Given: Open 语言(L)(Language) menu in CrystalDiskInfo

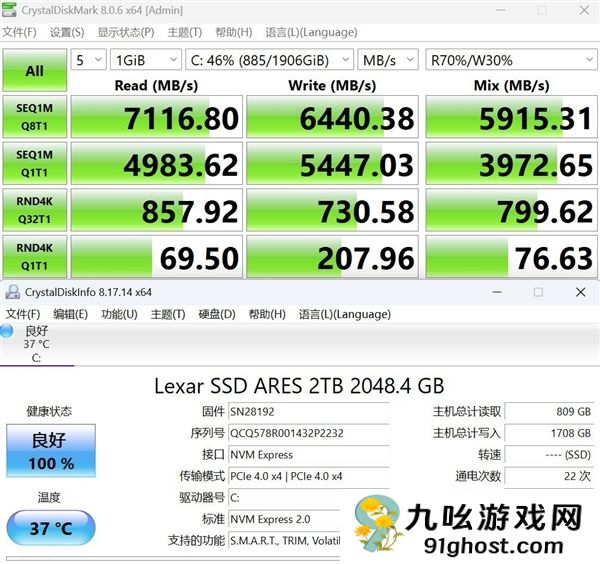Looking at the screenshot, I should tap(345, 314).
